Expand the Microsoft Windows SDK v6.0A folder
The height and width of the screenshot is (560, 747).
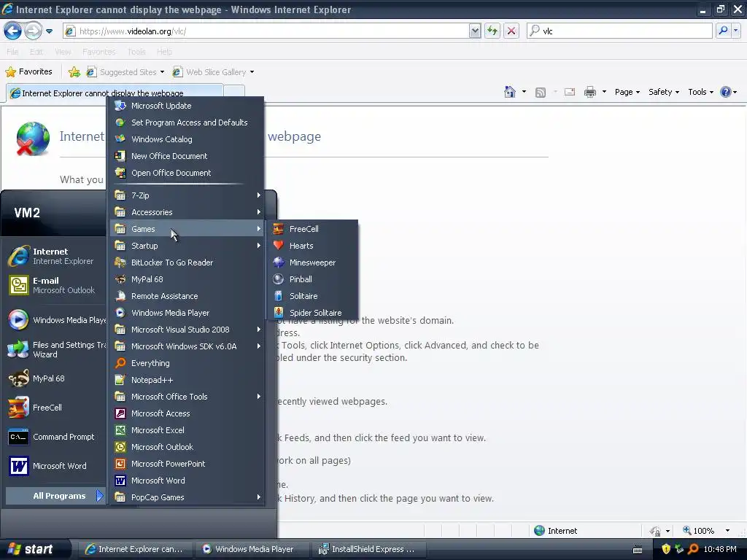(187, 346)
